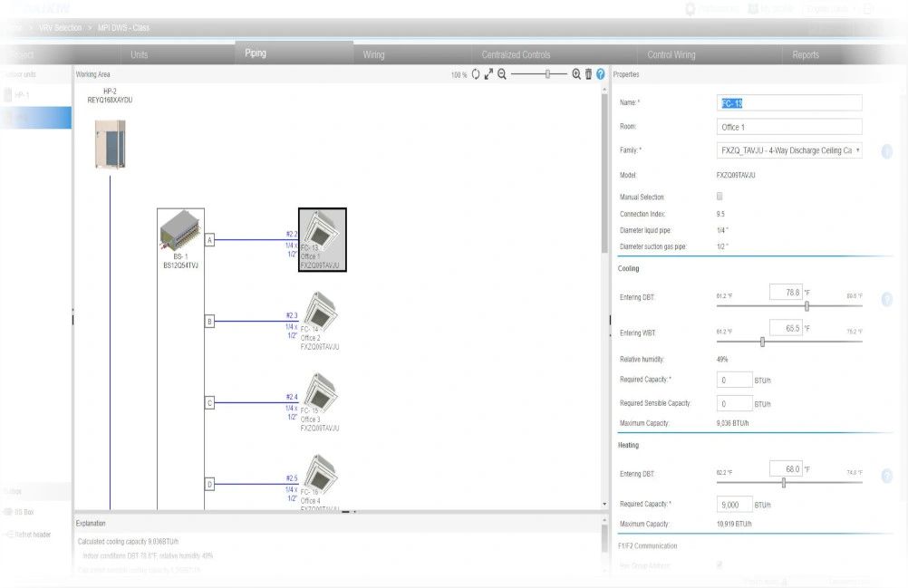
Task: Click working area scrollbar down arrow
Action: (604, 504)
